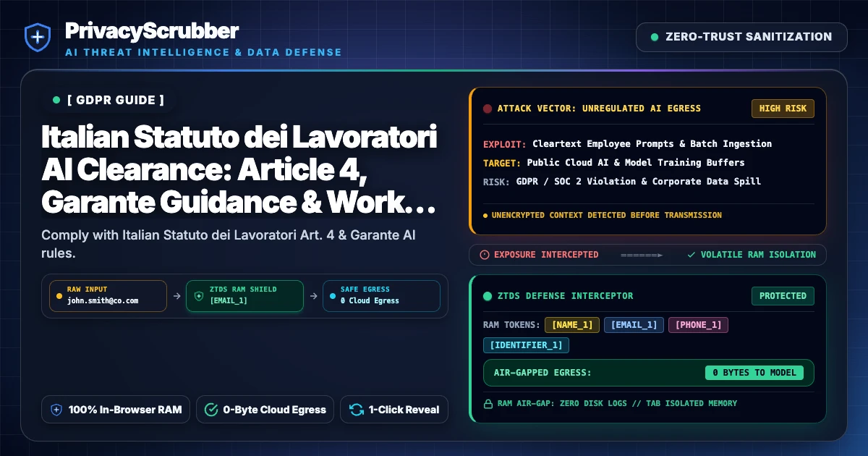Click the [PHONE_1] token chip
The image size is (868, 456).
pos(698,325)
